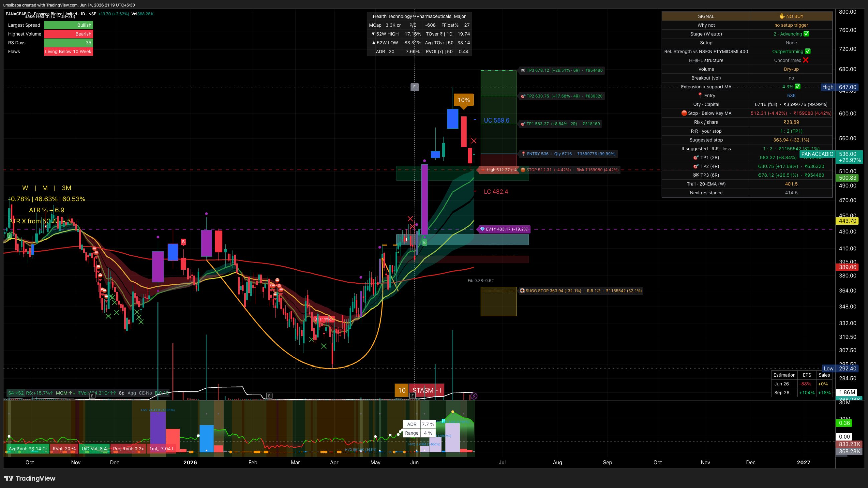Click the U/D Vol: 8.4 badge
The width and height of the screenshot is (868, 488).
pyautogui.click(x=94, y=448)
